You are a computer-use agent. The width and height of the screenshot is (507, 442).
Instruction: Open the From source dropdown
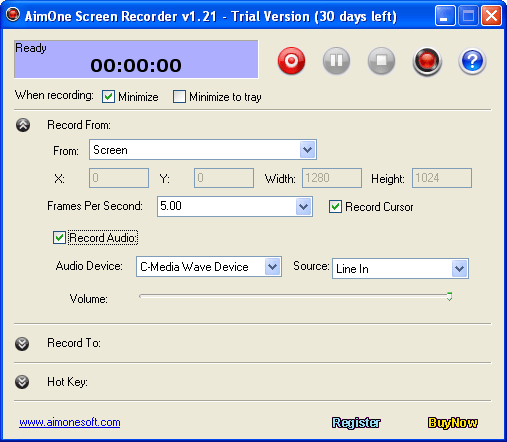(203, 150)
